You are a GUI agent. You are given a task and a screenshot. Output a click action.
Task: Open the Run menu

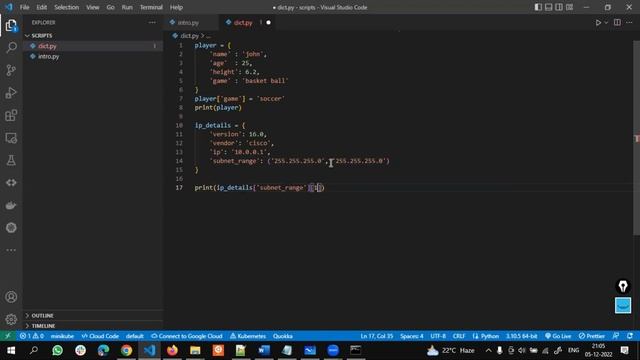pyautogui.click(x=127, y=7)
